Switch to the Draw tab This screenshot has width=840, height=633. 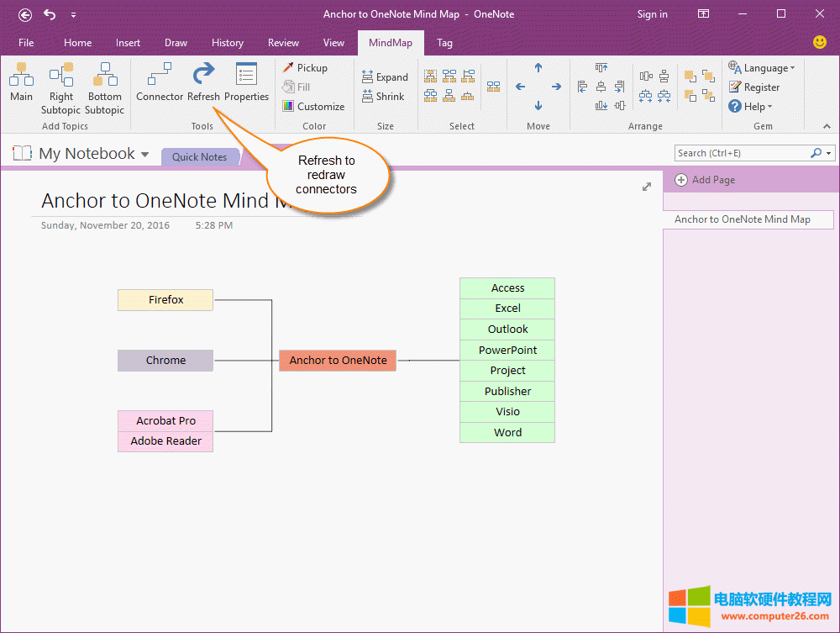point(176,43)
